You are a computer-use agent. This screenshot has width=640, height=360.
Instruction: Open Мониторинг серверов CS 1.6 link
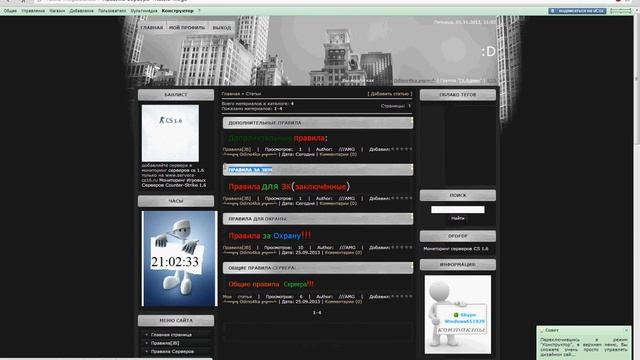pyautogui.click(x=456, y=249)
